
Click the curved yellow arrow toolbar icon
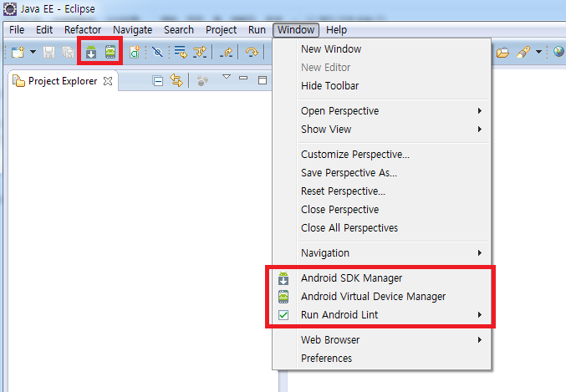[252, 53]
